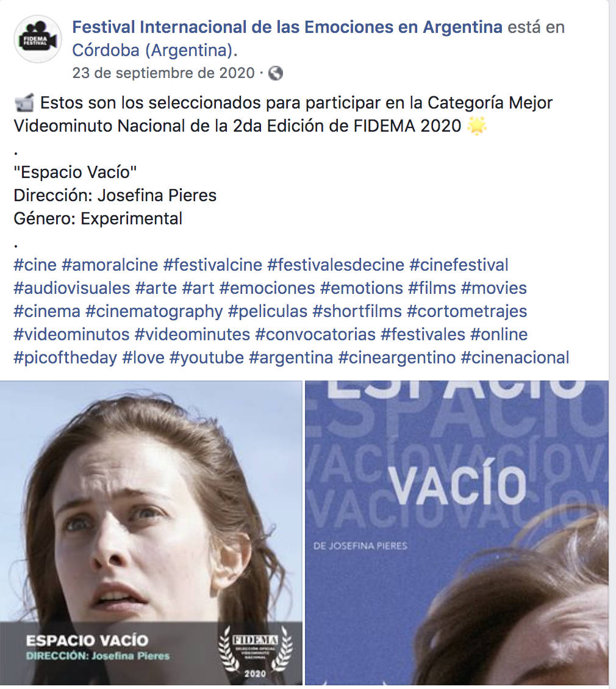Follow the #cortometrajes hashtag
616x689 pixels.
click(467, 311)
